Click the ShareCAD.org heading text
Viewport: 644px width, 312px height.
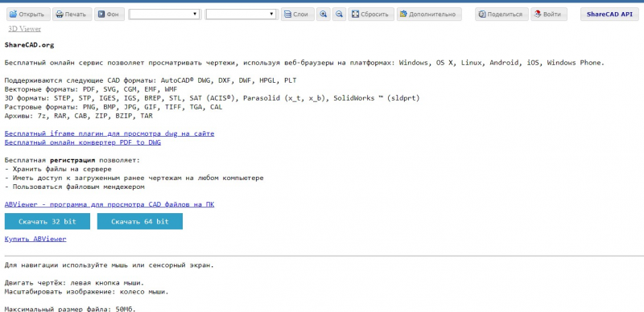coord(29,45)
